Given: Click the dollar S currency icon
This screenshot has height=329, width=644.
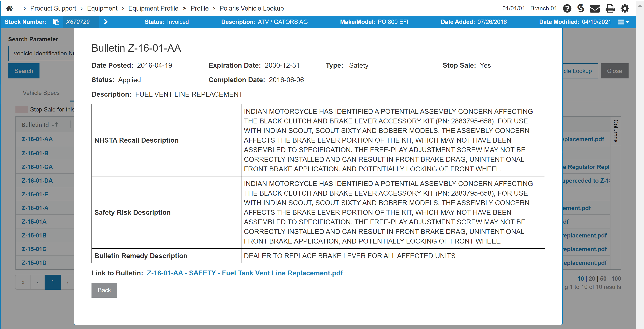Looking at the screenshot, I should click(581, 8).
